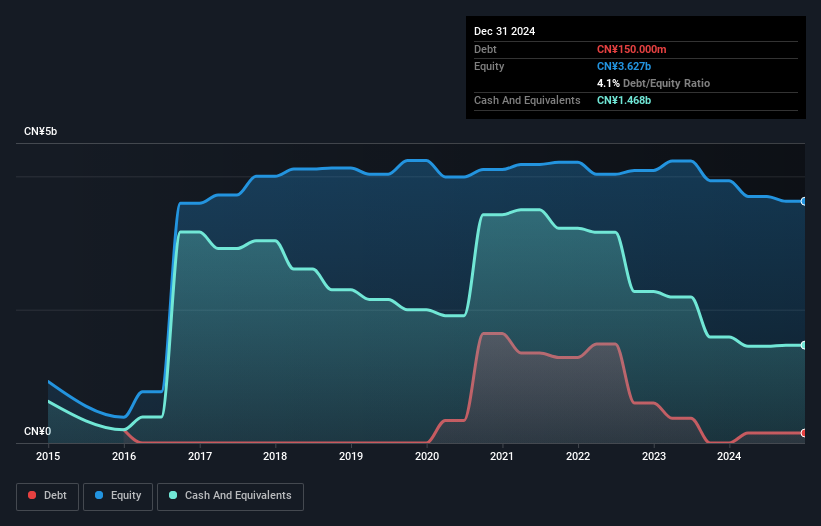Click the teal Cash And Equivalents legend dot

point(173,495)
